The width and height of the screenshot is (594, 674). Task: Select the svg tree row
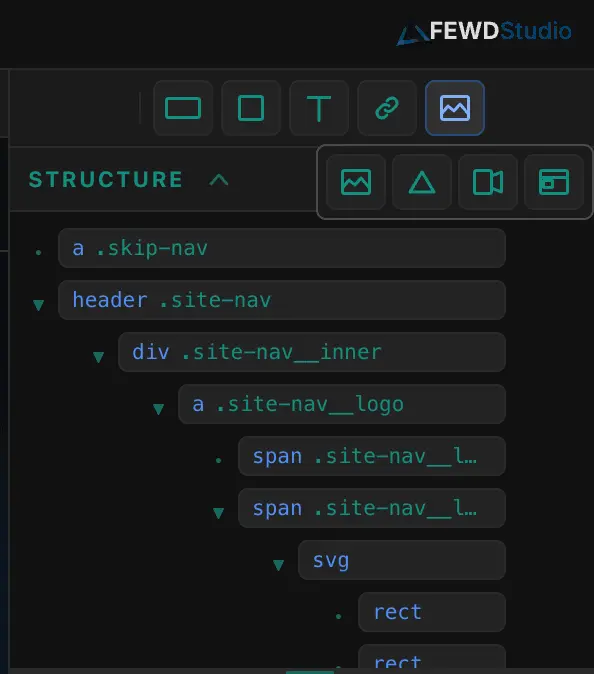coord(402,560)
